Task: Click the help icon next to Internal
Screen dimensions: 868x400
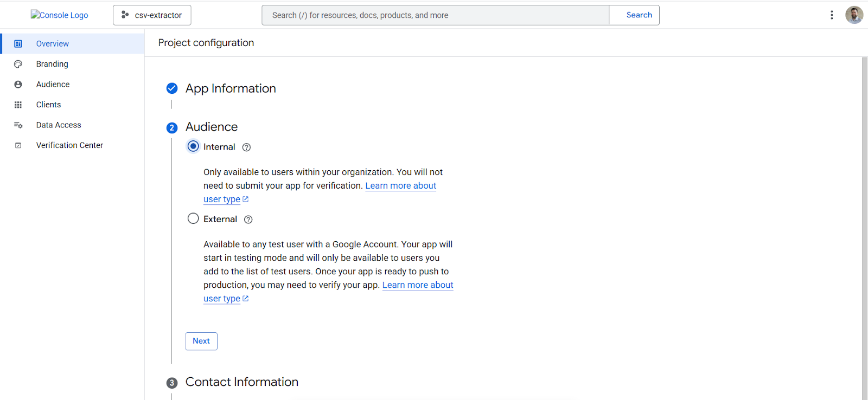Action: (246, 147)
